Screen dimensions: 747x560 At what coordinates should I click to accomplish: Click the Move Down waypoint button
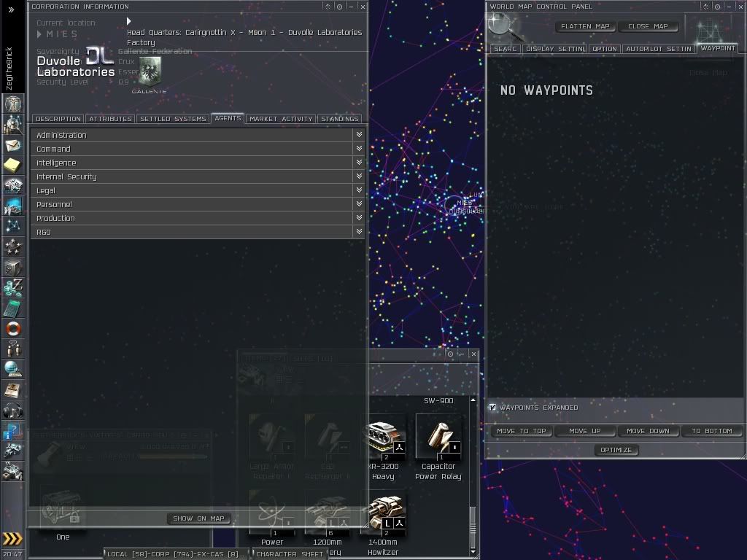pyautogui.click(x=648, y=431)
